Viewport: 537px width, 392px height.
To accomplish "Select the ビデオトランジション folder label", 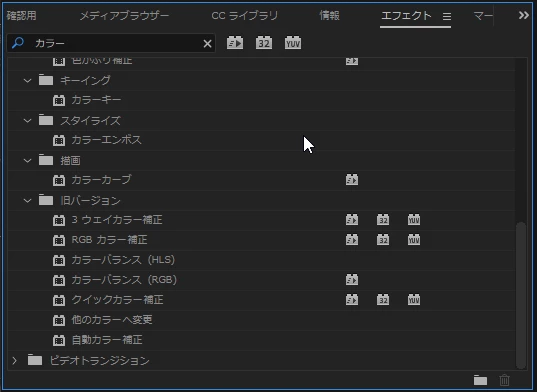I will click(x=100, y=361).
